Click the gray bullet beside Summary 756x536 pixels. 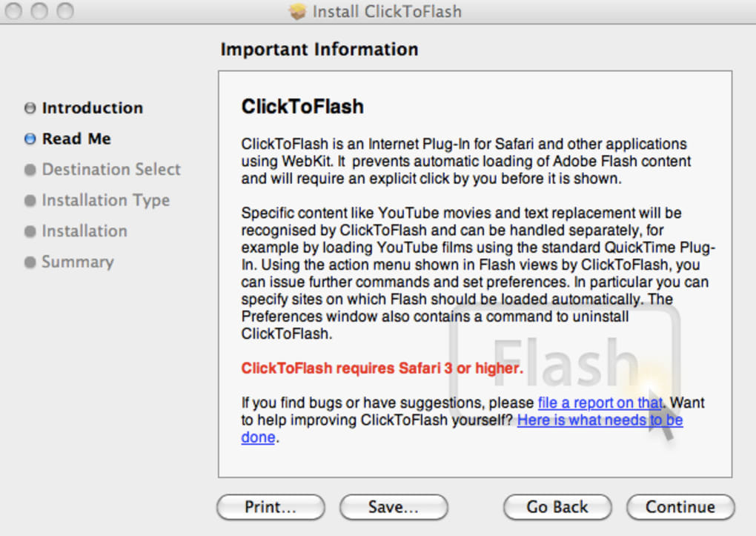(30, 262)
